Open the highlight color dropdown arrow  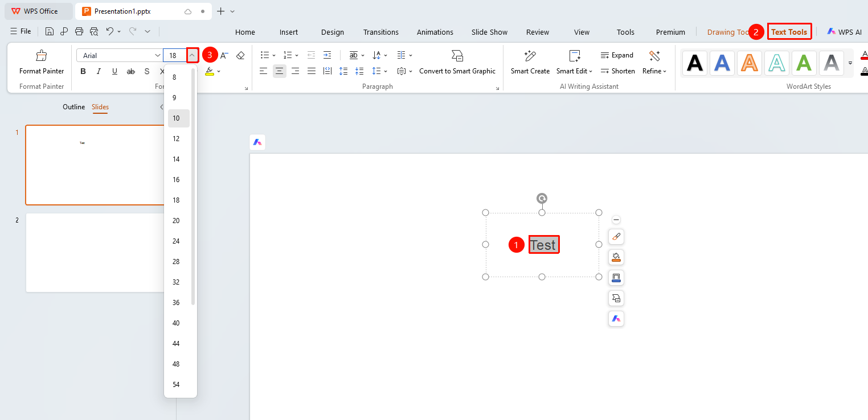219,71
